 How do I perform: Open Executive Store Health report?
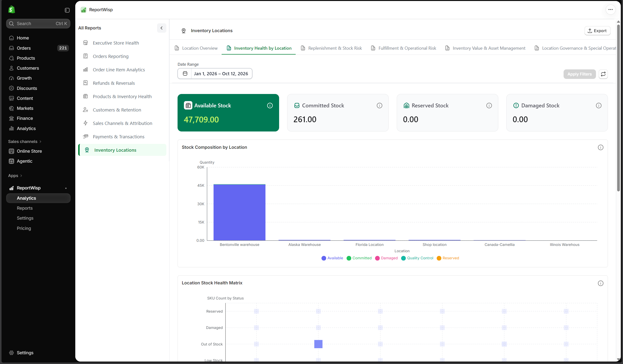(x=122, y=43)
